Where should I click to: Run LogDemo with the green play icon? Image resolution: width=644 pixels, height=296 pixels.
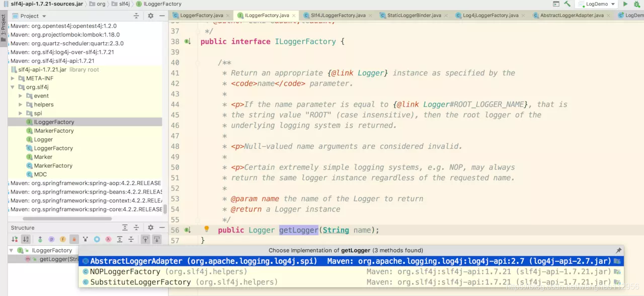[625, 4]
